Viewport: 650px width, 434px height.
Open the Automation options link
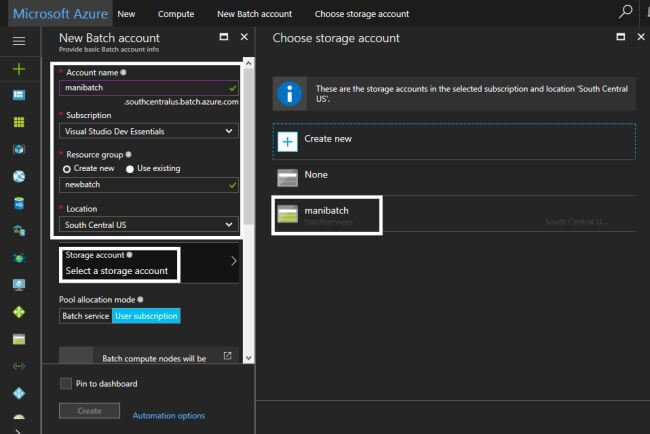169,415
